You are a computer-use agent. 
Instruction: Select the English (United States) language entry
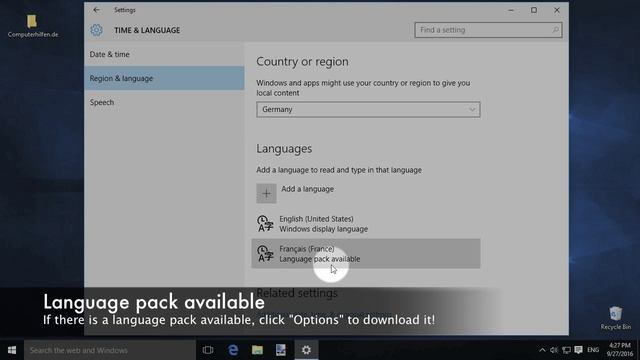366,224
